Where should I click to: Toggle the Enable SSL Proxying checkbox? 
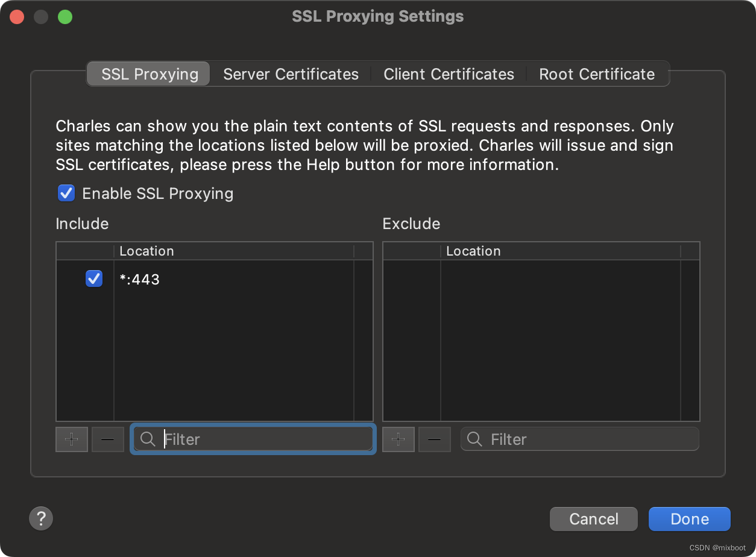pos(66,194)
